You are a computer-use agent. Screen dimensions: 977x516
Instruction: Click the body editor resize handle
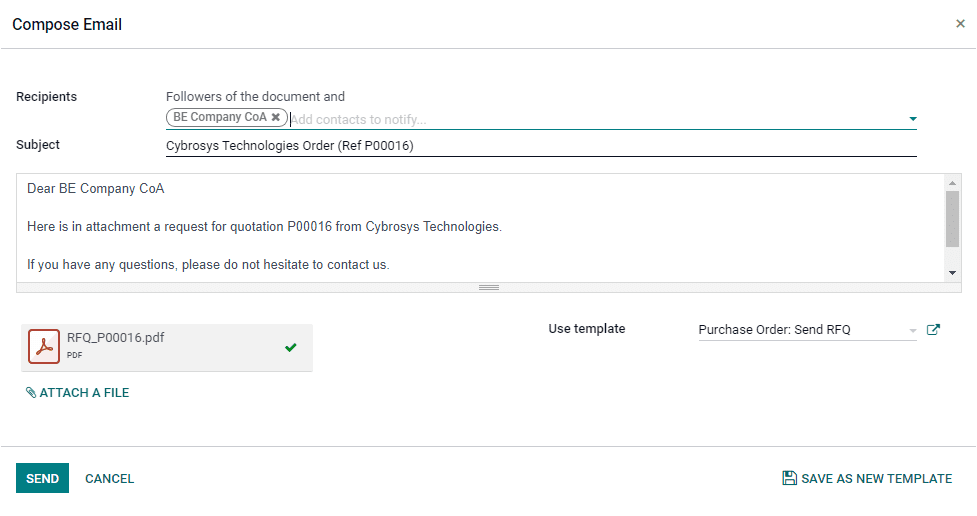pos(488,287)
